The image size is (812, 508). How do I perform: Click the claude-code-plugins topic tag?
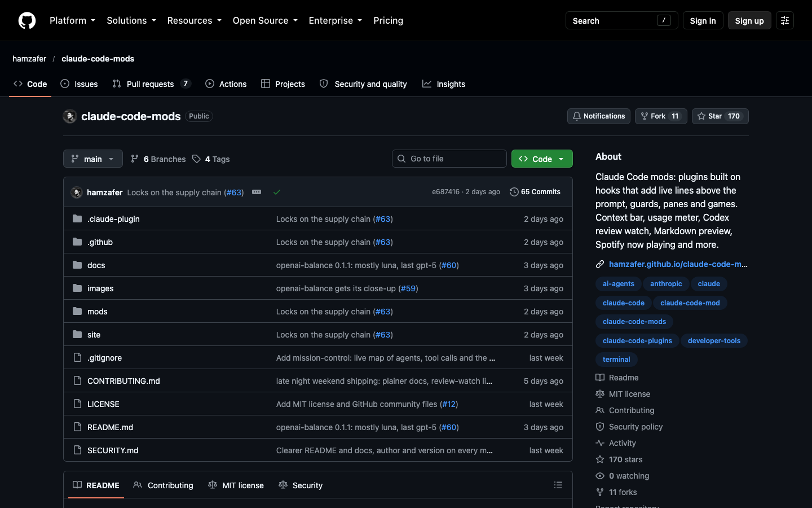(x=637, y=341)
